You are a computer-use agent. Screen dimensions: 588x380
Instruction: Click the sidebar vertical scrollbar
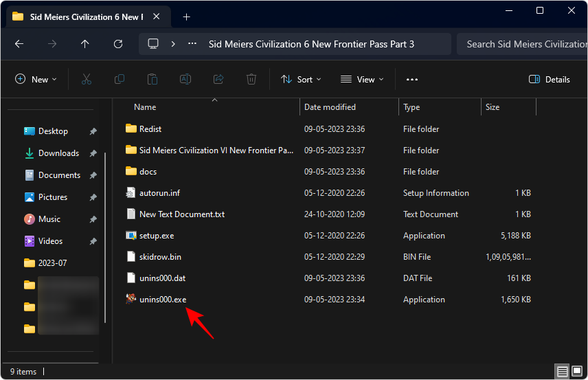pos(105,238)
